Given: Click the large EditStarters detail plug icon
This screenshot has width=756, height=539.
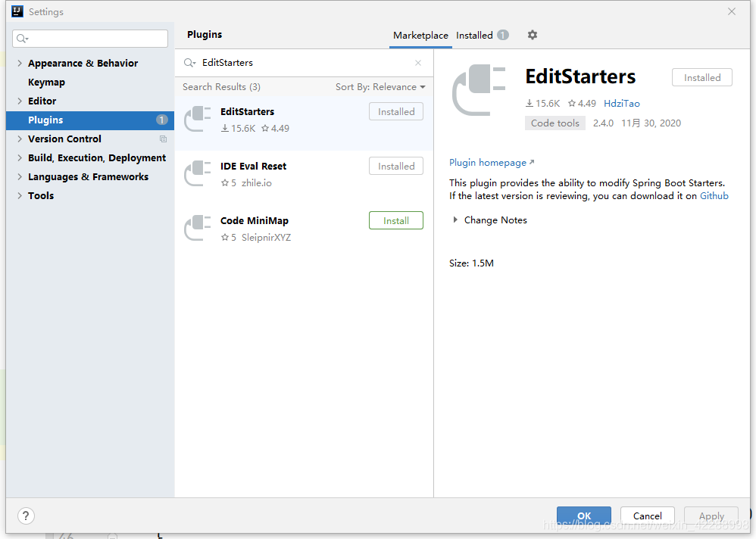Looking at the screenshot, I should coord(479,90).
